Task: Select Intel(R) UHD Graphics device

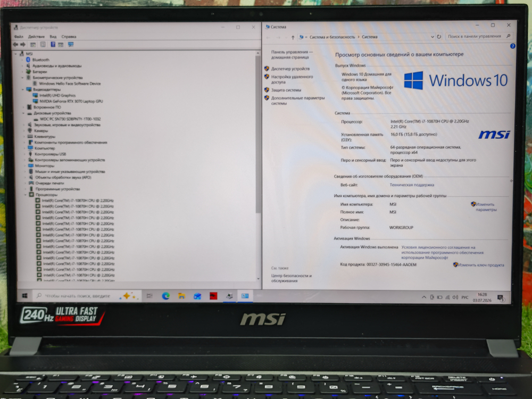Action: coord(57,95)
